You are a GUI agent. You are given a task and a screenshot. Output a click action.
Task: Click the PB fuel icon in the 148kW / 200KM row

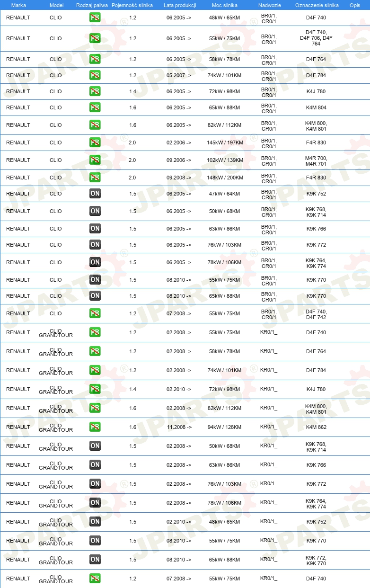[x=95, y=178]
